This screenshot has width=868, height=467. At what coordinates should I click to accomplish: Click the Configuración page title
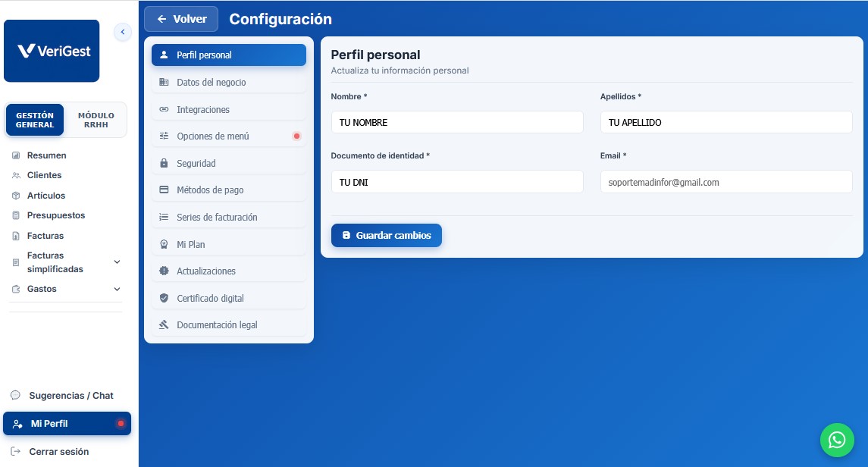[280, 19]
